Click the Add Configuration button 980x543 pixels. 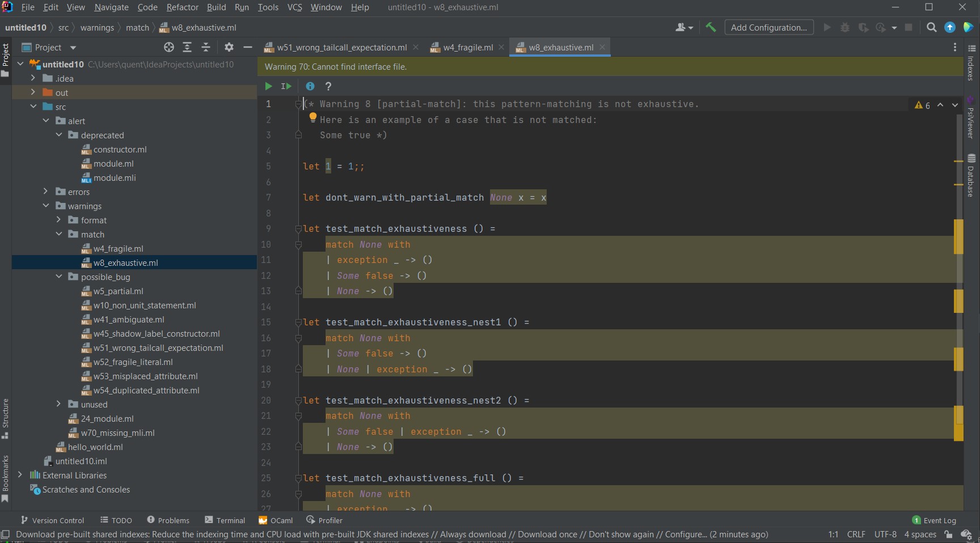coord(768,27)
